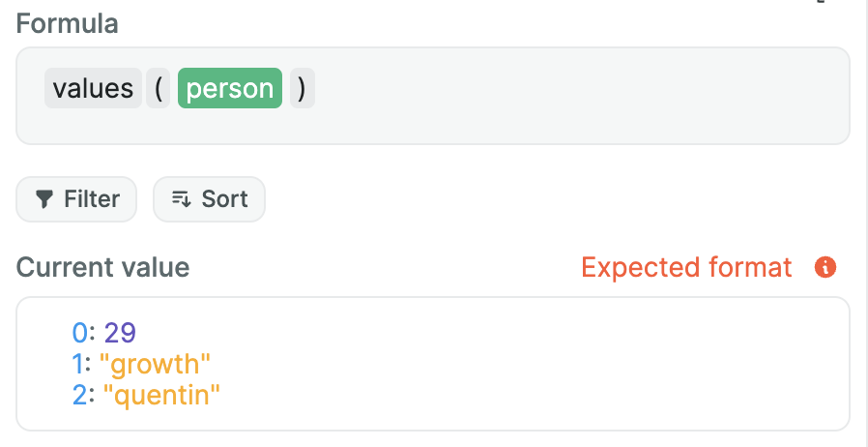
Task: Click the Filter funnel icon
Action: point(43,199)
